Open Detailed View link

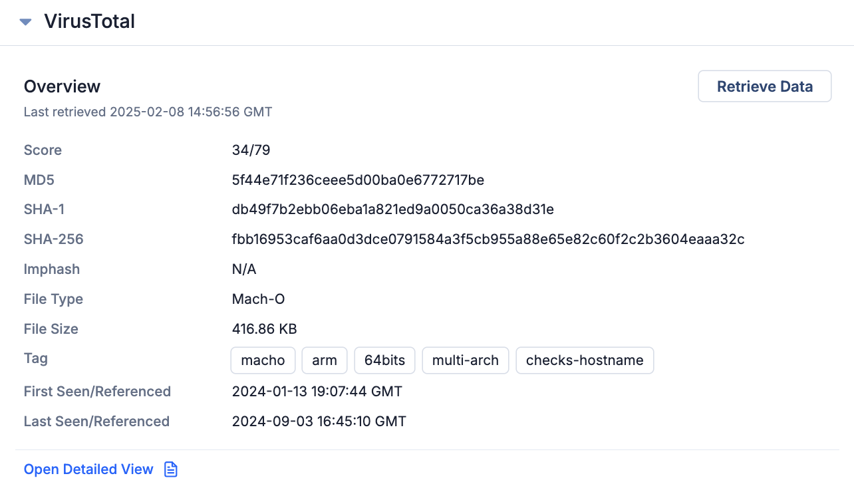click(88, 469)
